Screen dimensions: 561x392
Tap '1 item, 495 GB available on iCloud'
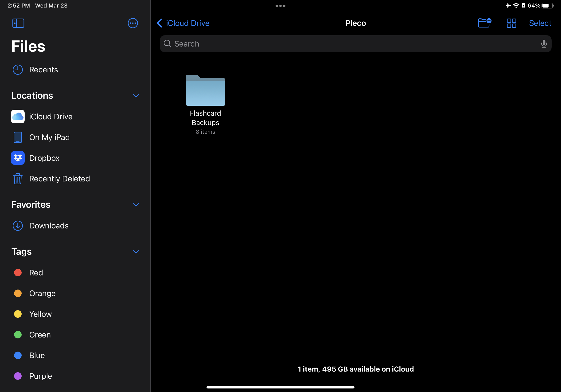(x=355, y=369)
